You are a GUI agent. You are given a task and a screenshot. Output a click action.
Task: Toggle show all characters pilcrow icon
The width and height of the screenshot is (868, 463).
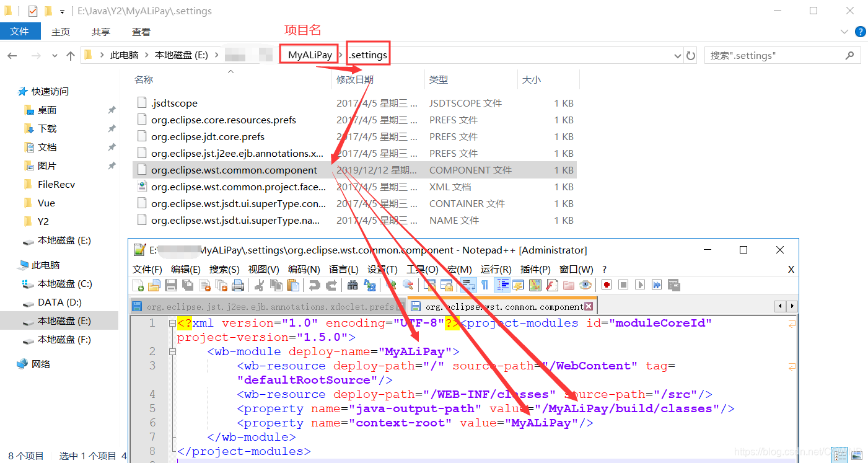click(x=484, y=285)
